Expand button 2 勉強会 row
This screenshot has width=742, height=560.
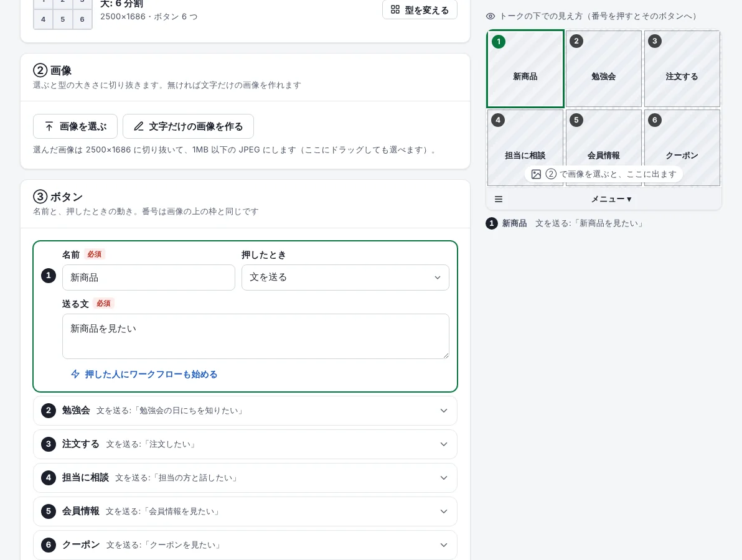click(245, 411)
